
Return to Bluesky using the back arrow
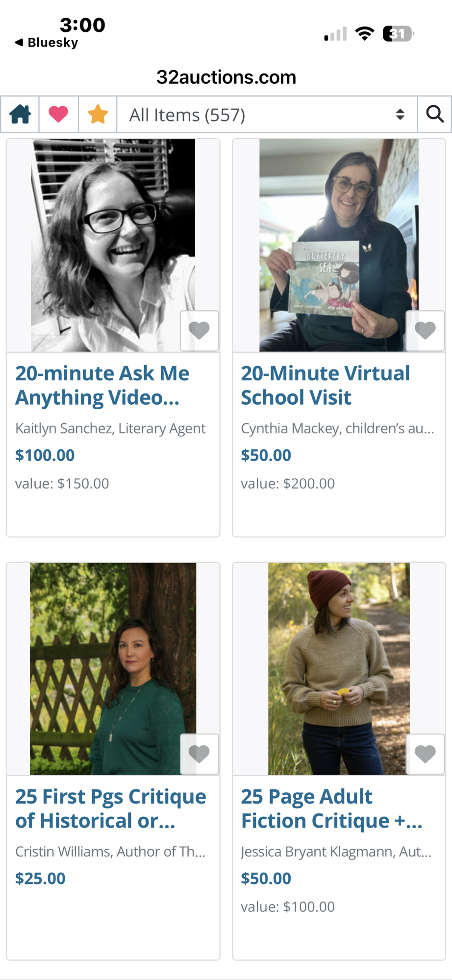click(47, 43)
